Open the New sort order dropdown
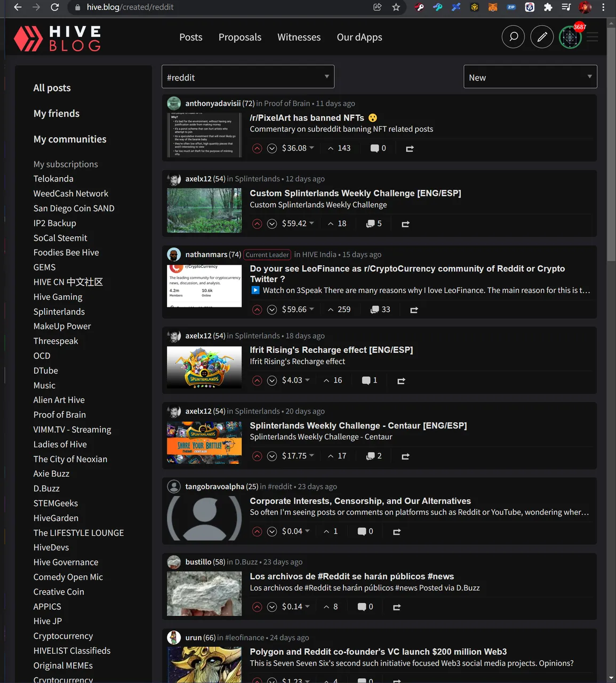Viewport: 616px width, 683px height. click(x=530, y=77)
